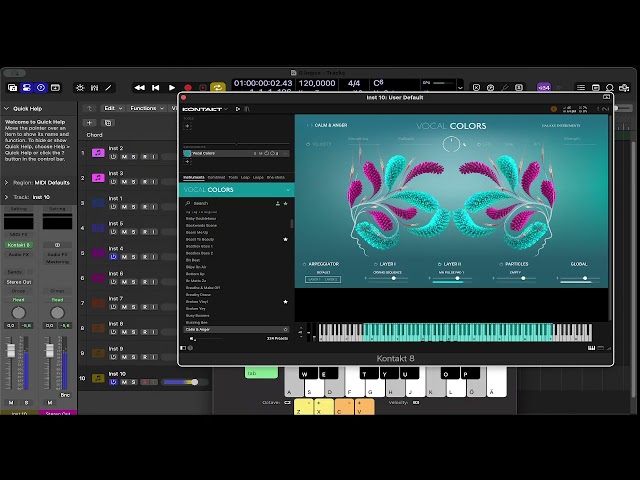The image size is (640, 480).
Task: Toggle the Layer II power button
Action: [440, 264]
